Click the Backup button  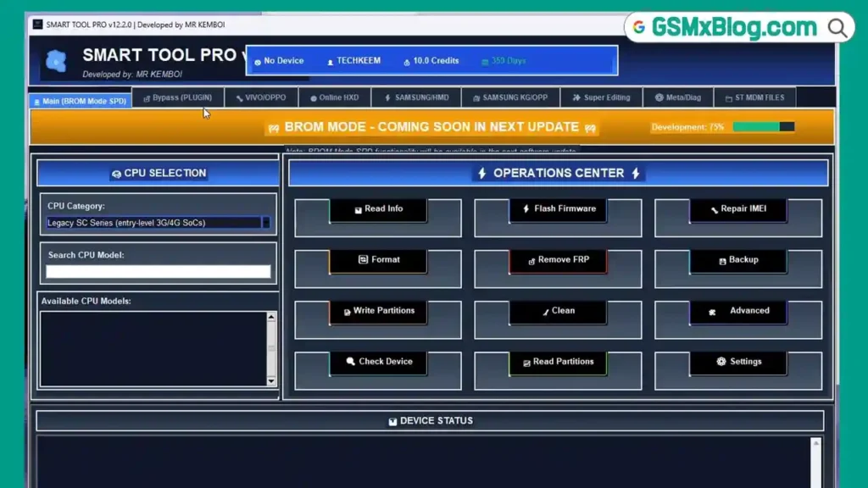[738, 261]
